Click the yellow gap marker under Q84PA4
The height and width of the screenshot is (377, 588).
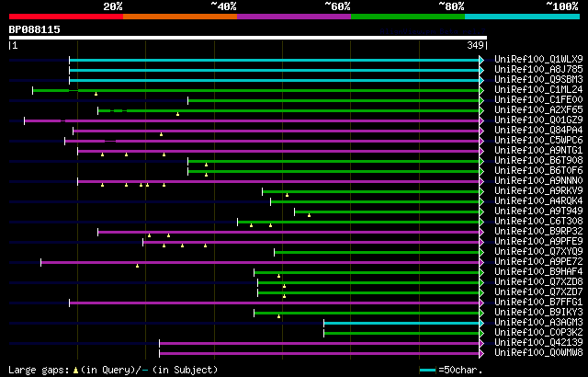pyautogui.click(x=162, y=134)
